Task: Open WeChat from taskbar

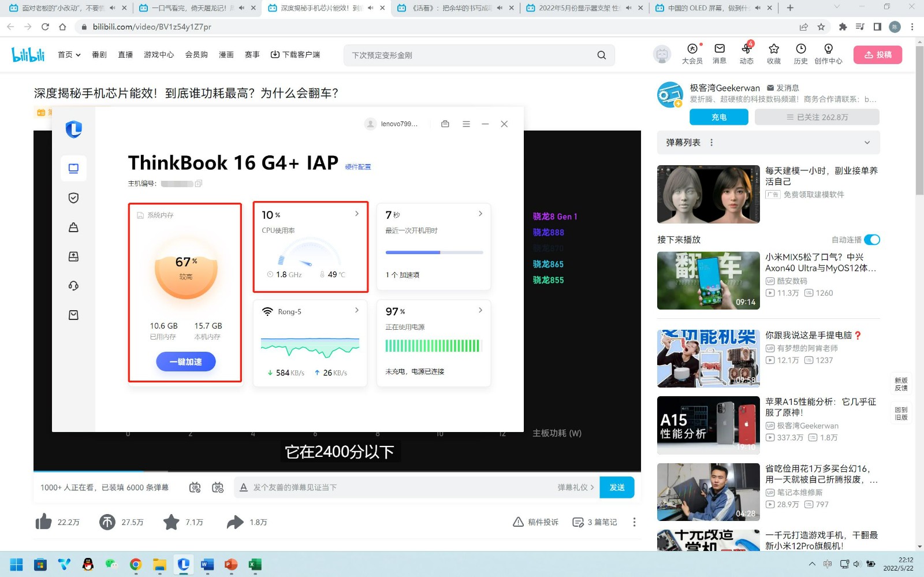Action: tap(111, 564)
